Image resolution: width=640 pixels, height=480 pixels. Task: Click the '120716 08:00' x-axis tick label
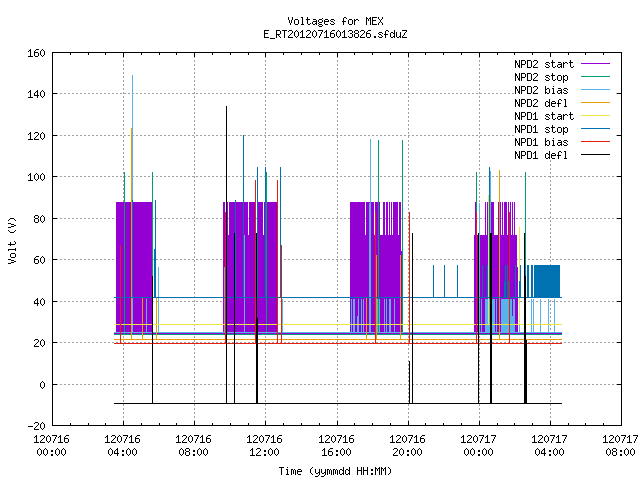[193, 446]
